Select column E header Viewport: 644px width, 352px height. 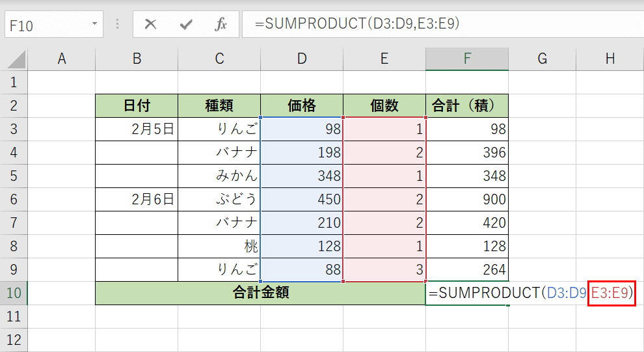(384, 59)
